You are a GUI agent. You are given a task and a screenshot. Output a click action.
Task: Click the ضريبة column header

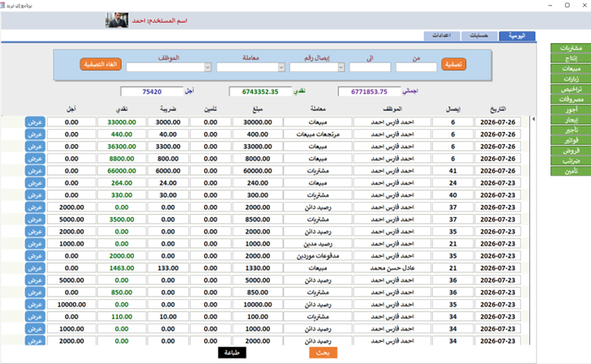click(x=168, y=109)
